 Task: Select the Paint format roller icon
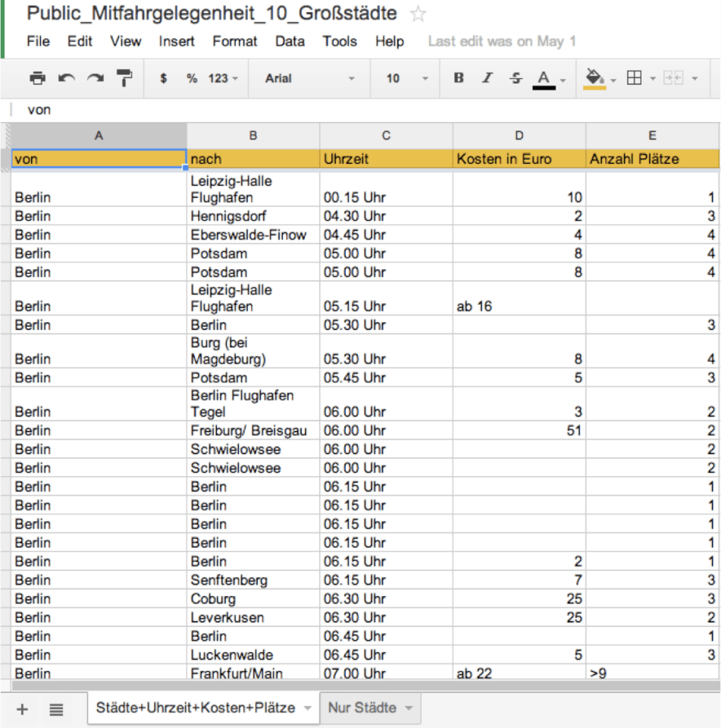[x=124, y=78]
